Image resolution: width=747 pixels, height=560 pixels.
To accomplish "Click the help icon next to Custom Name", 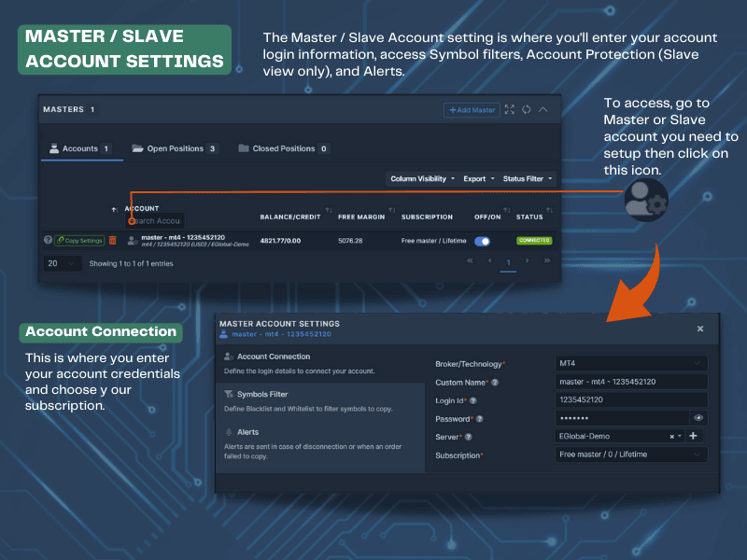I will (x=495, y=383).
